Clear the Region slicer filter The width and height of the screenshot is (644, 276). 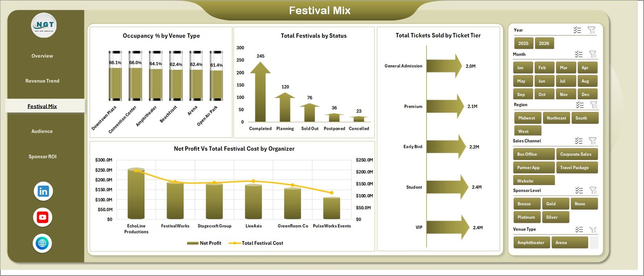coord(594,105)
